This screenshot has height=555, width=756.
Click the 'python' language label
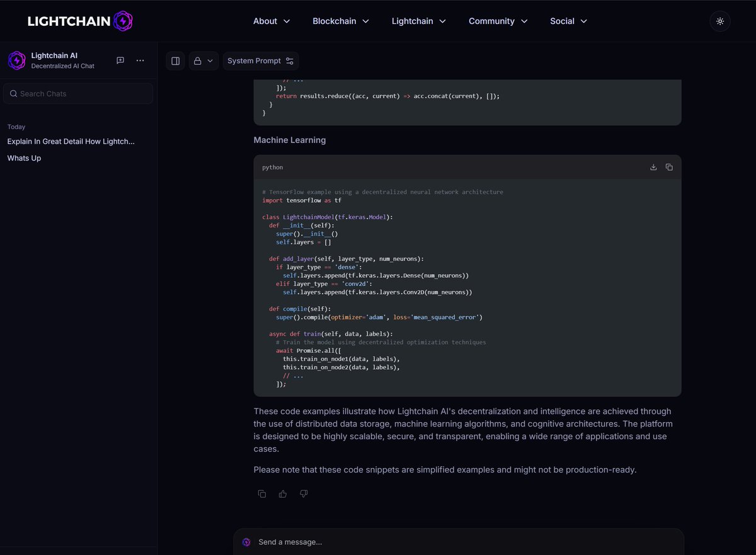pos(273,168)
